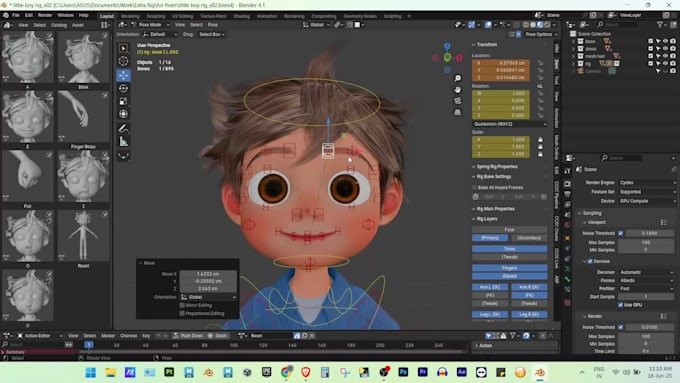Switch to the Sculpting workspace tab

coord(156,16)
